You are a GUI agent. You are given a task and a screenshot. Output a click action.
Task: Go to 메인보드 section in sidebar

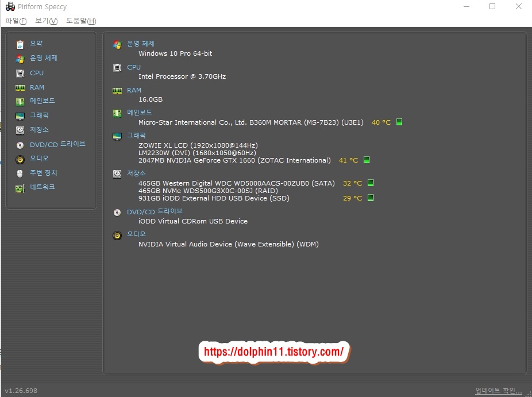(43, 101)
